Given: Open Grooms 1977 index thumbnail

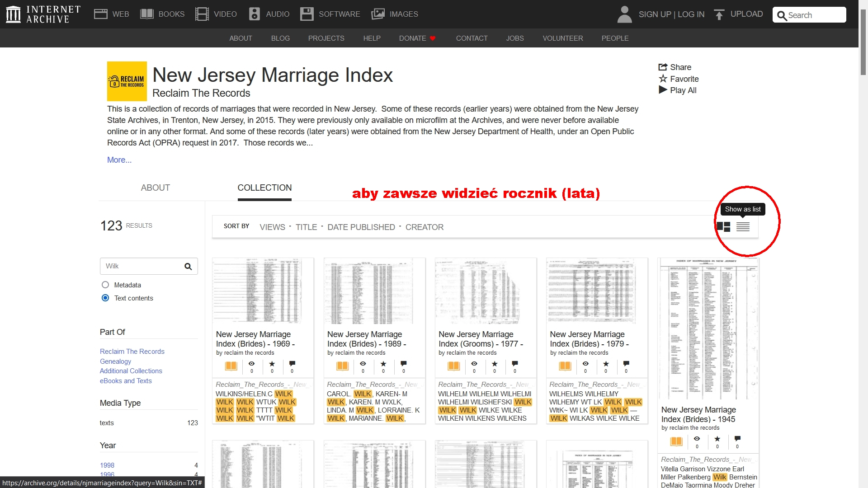Looking at the screenshot, I should [x=486, y=291].
